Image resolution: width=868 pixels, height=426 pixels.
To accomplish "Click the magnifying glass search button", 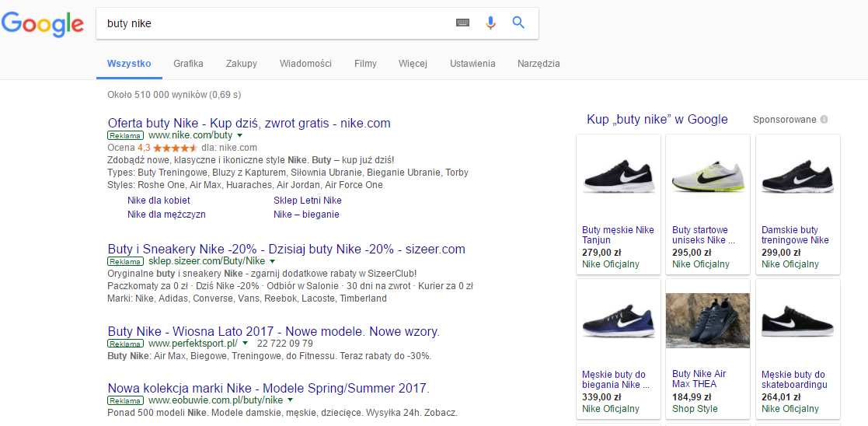I will pyautogui.click(x=518, y=23).
